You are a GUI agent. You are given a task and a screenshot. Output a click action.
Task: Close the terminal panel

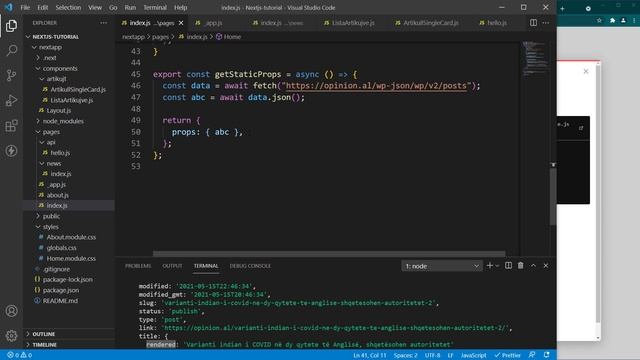click(546, 266)
